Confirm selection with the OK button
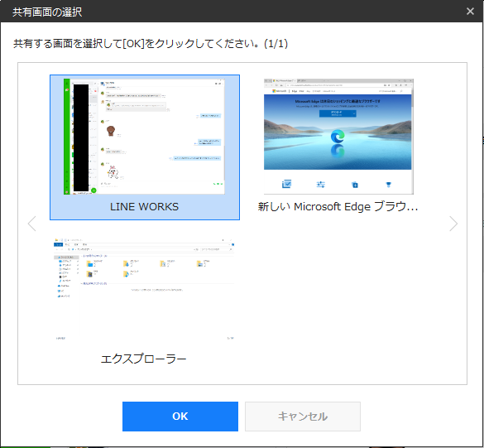The width and height of the screenshot is (484, 448). 180,417
